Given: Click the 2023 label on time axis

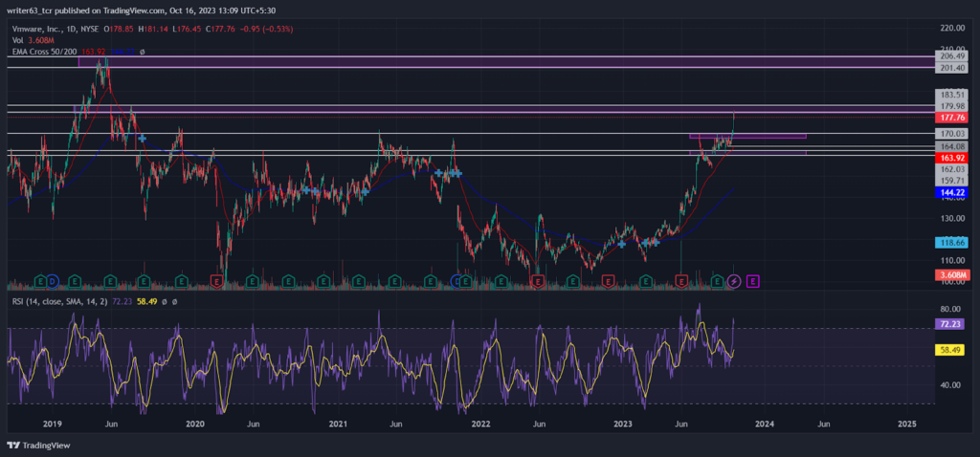Looking at the screenshot, I should click(622, 424).
